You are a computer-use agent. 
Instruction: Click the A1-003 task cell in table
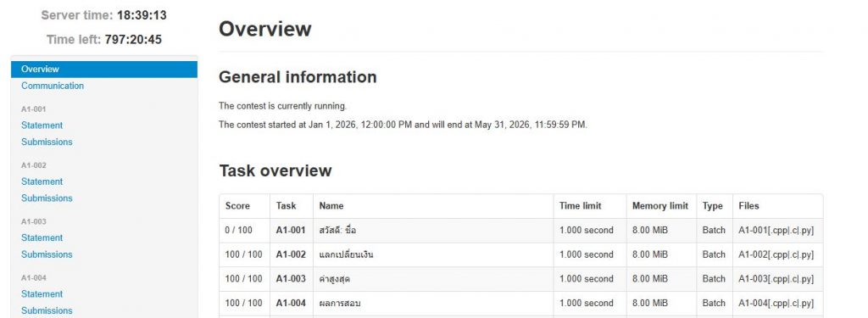[x=291, y=279]
